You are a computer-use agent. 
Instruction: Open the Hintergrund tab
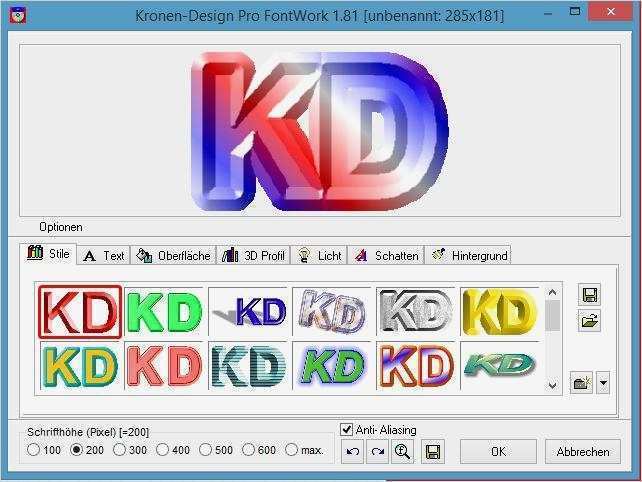[x=468, y=256]
